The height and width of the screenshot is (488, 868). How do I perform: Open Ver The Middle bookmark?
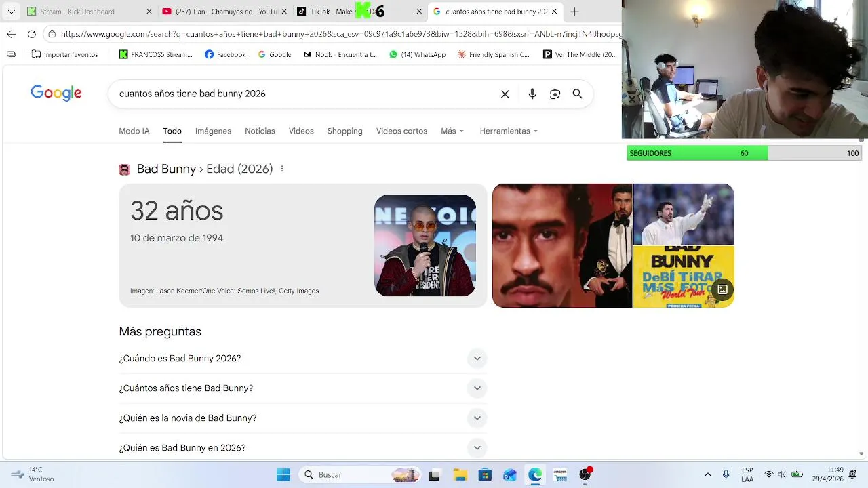[580, 54]
